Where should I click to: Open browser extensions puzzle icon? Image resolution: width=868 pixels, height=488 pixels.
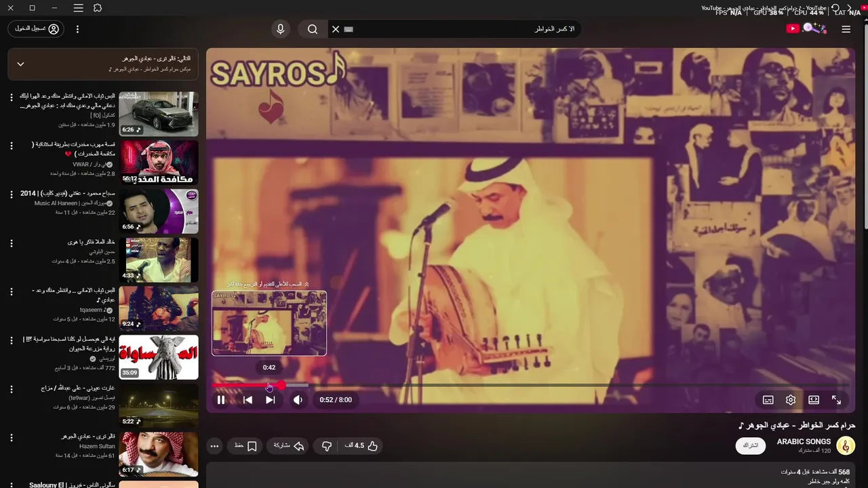[x=98, y=8]
